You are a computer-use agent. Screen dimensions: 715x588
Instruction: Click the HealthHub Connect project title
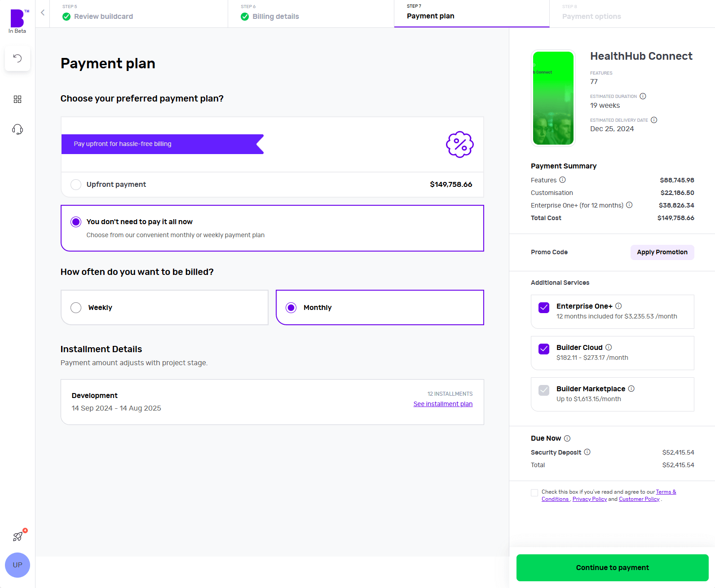pyautogui.click(x=641, y=56)
